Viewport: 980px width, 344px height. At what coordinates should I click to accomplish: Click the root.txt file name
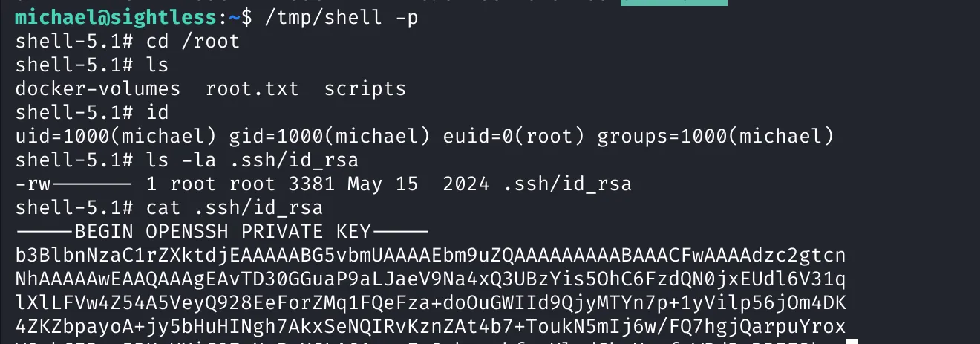click(x=252, y=89)
